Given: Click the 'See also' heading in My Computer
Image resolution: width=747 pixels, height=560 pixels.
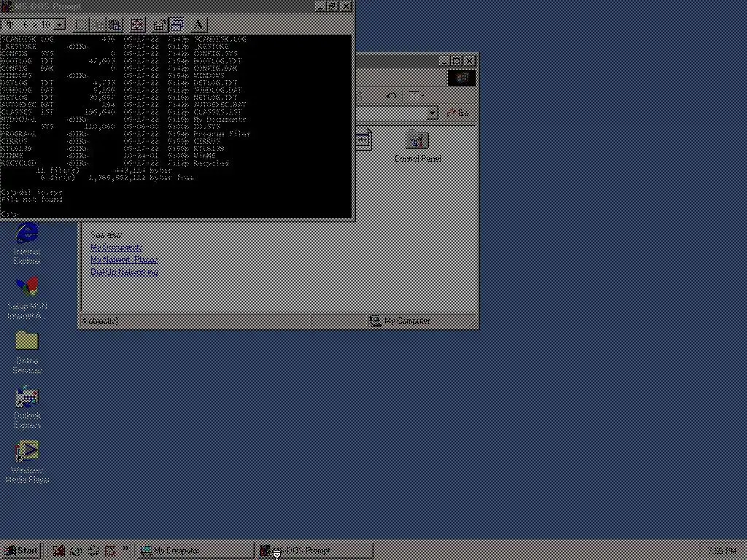Looking at the screenshot, I should click(x=107, y=235).
